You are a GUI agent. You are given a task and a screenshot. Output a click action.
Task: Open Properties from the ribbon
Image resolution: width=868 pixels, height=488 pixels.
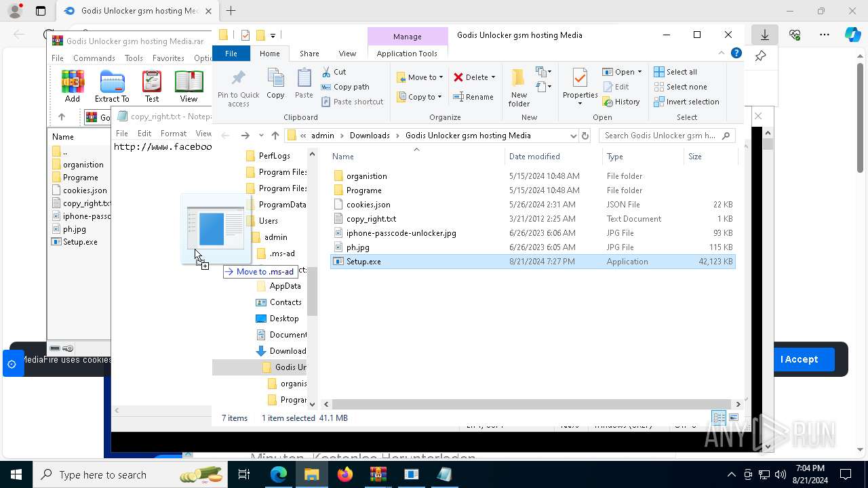[580, 86]
